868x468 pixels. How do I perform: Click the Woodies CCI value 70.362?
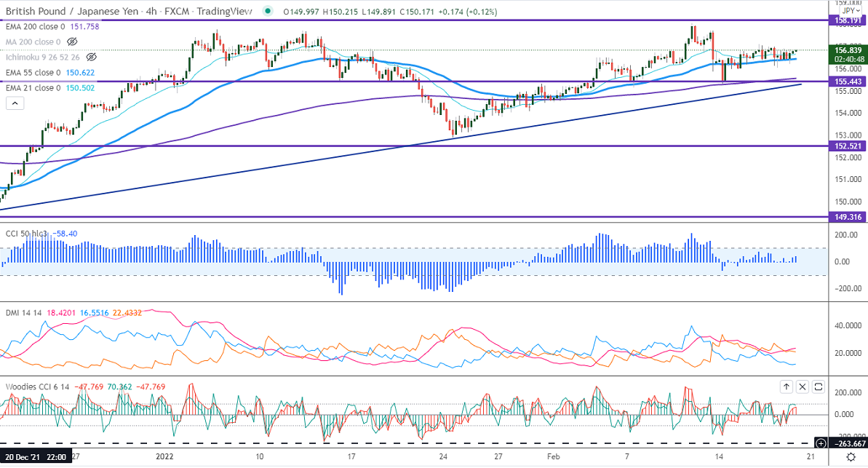(119, 386)
